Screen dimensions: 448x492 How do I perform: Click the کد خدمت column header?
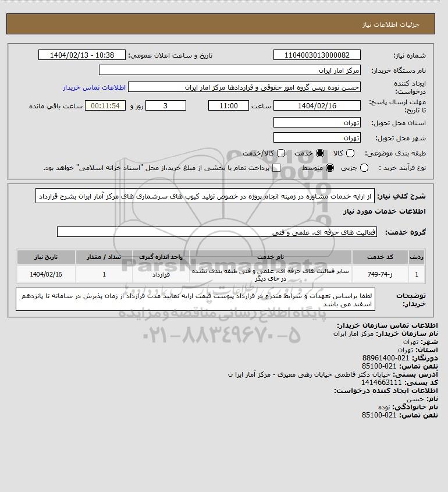(380, 257)
